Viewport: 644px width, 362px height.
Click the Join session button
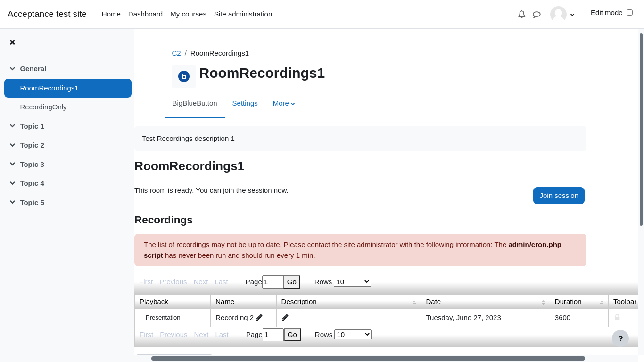pos(559,196)
